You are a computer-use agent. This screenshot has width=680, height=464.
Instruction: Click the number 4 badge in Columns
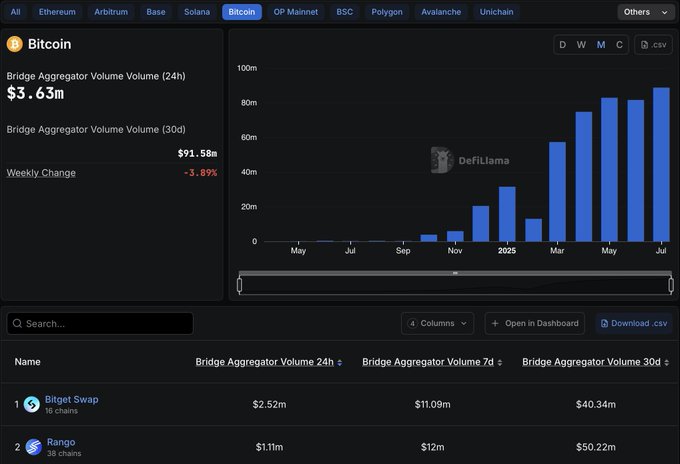coord(412,323)
